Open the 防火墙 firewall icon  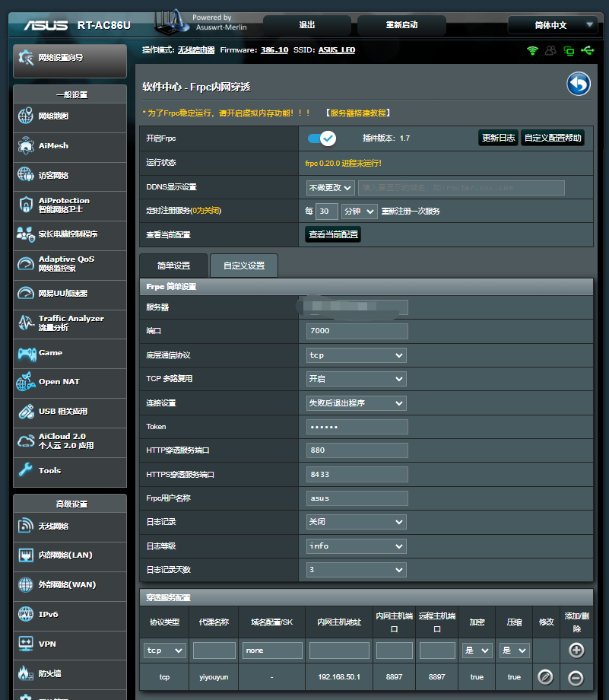coord(25,673)
